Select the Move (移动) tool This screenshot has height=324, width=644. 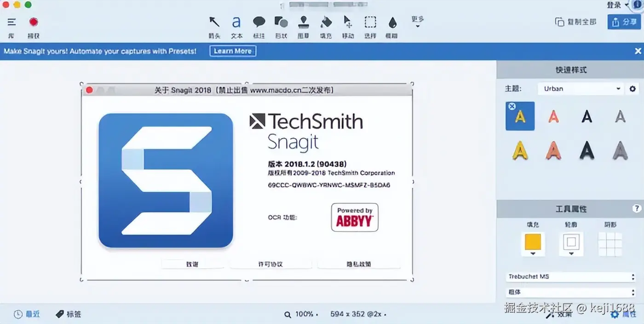coord(348,22)
